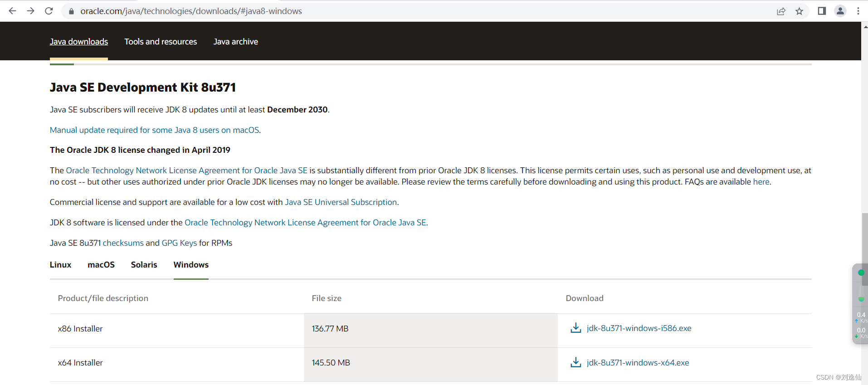Open the Java downloads nav tab
Viewport: 868px width, 385px height.
pyautogui.click(x=79, y=42)
